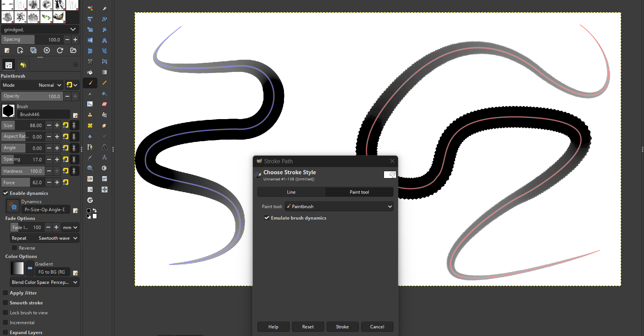Open the GEGL Operation tool
Image resolution: width=644 pixels, height=336 pixels.
coord(90,200)
